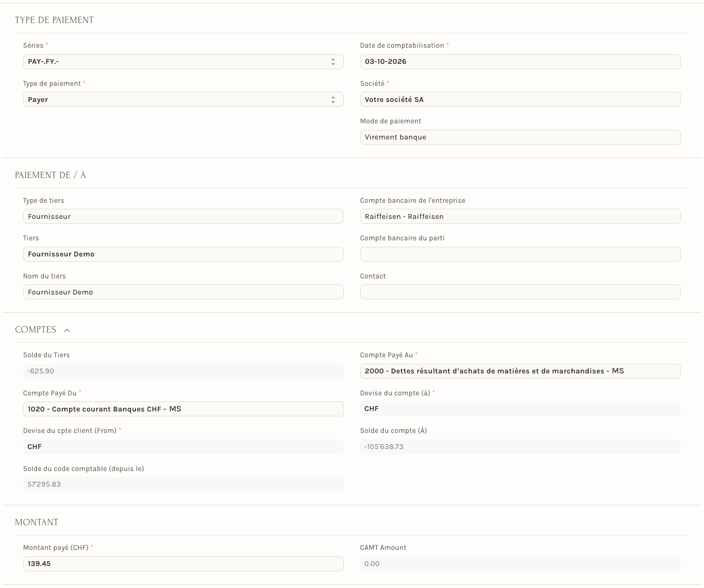The width and height of the screenshot is (704, 588).
Task: Click the Type de paiement section heading
Action: 54,20
